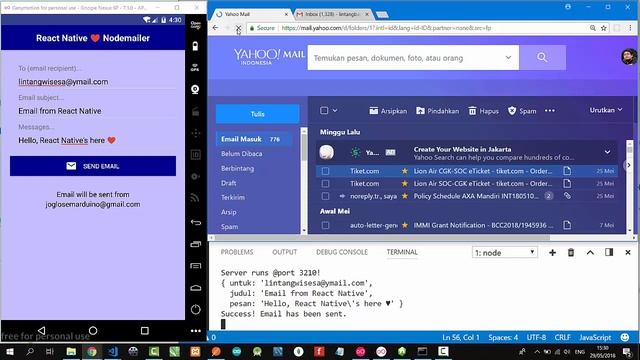This screenshot has width=640, height=360.
Task: Click the Tulis compose button
Action: [258, 114]
